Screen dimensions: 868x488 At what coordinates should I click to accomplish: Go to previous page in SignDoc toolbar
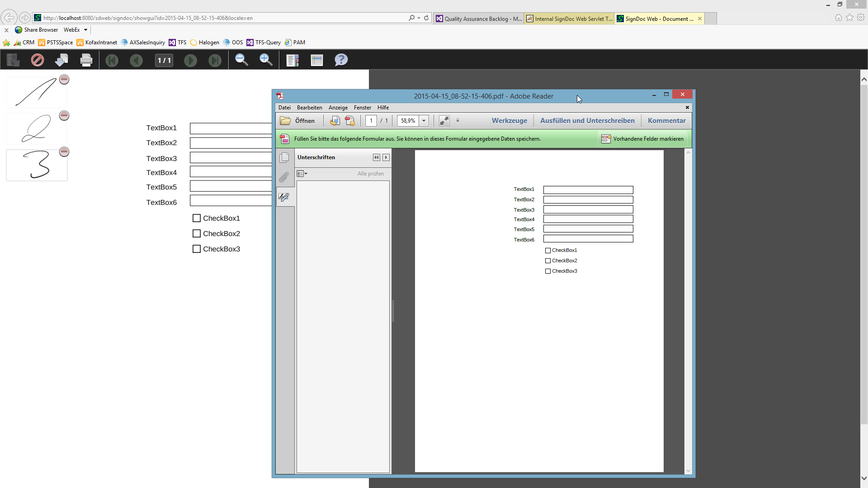[x=136, y=60]
